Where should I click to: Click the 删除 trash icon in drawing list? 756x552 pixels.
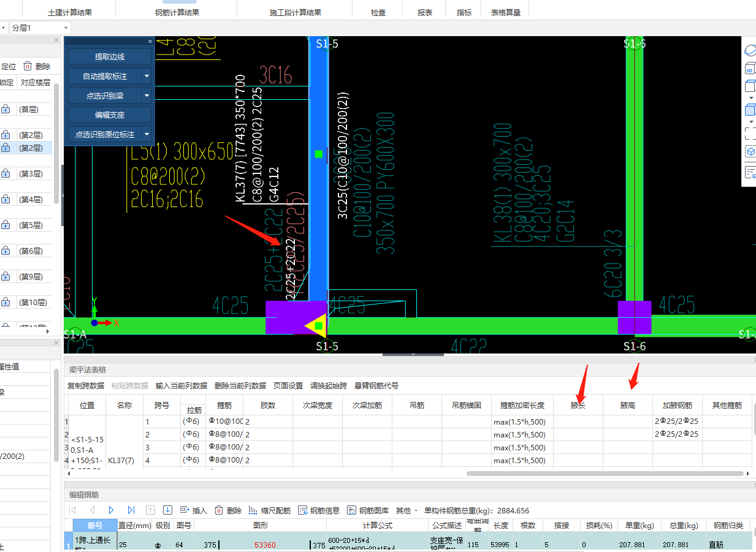[28, 66]
